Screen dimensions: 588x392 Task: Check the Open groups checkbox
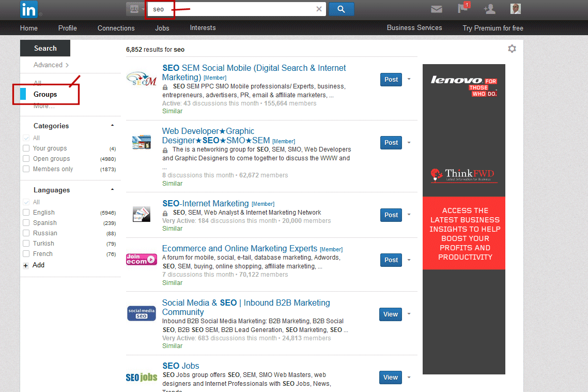pos(26,158)
